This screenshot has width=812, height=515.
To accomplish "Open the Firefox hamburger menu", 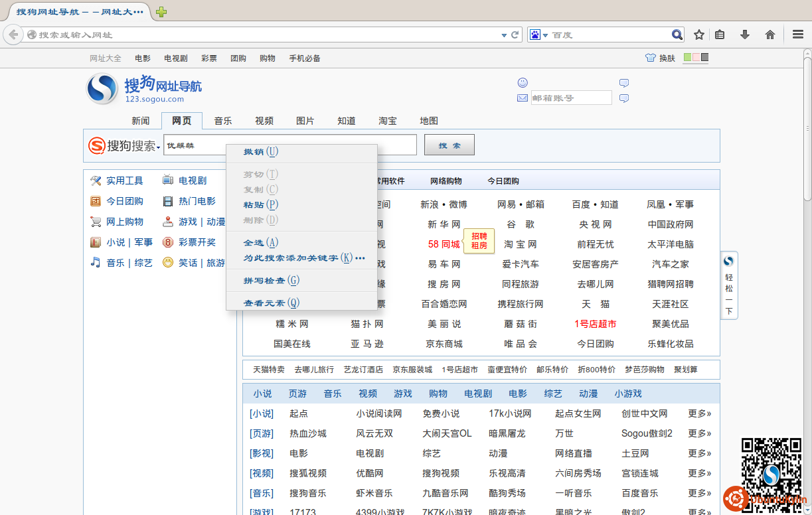I will tap(798, 35).
